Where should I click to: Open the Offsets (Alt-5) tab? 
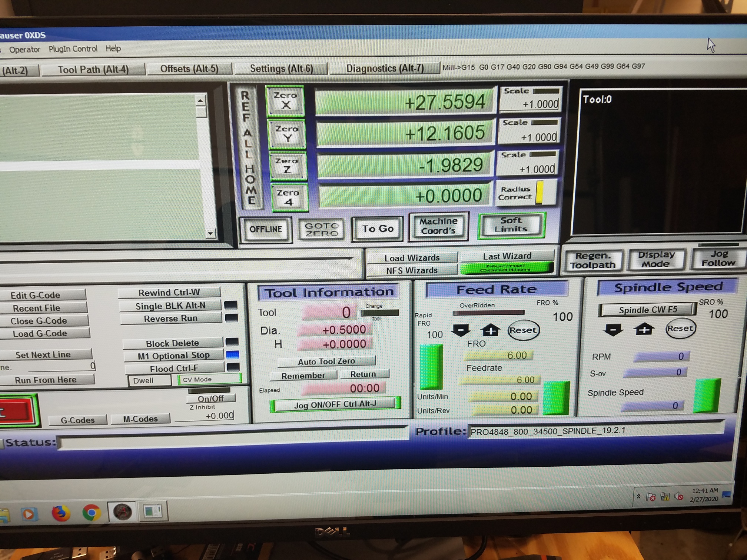click(189, 69)
